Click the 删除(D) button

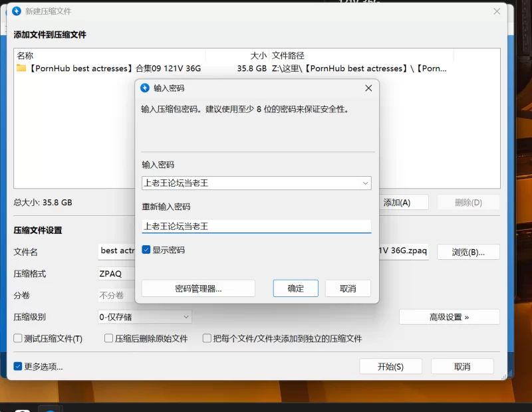tap(468, 203)
